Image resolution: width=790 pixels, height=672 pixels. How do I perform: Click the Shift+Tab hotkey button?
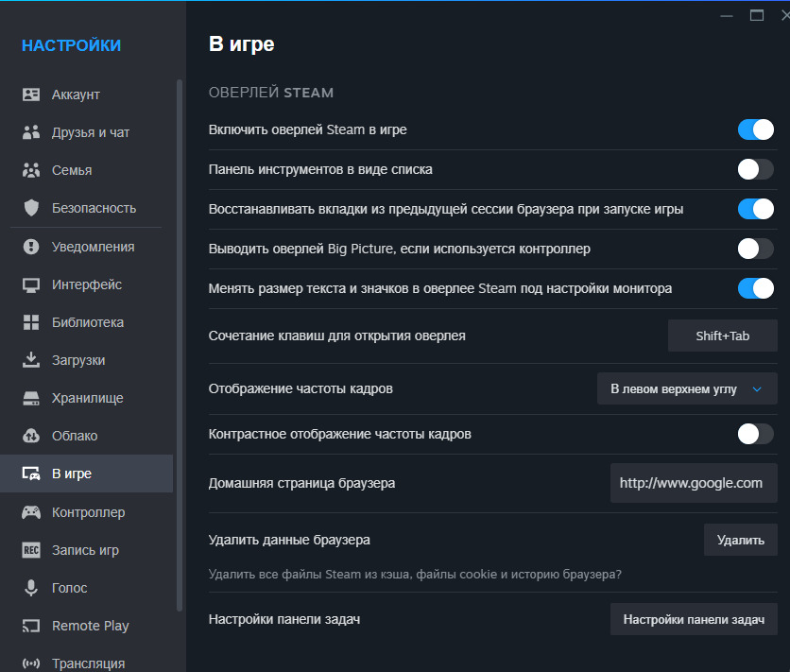click(x=723, y=336)
